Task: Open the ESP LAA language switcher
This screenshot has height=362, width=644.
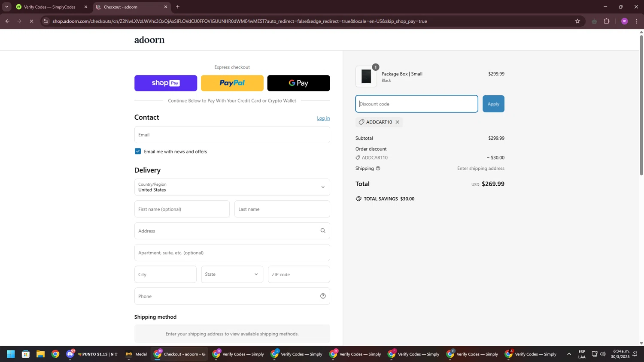Action: coord(582,354)
